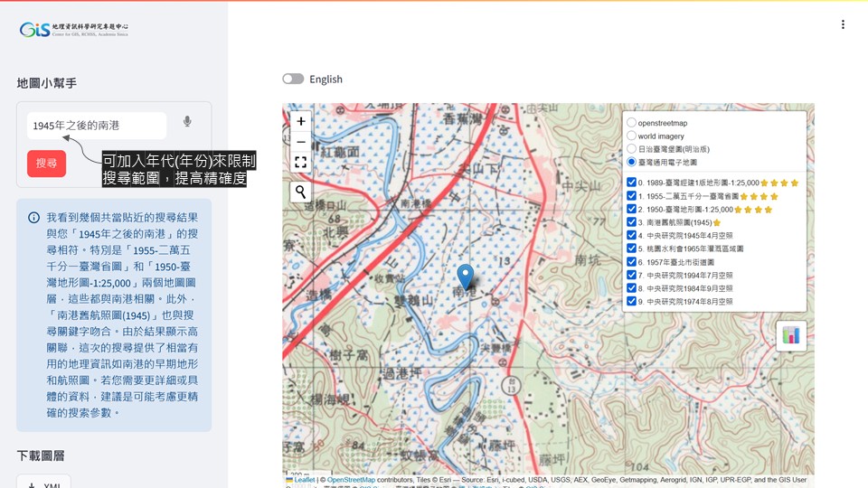This screenshot has height=488, width=868.
Task: Open the bar chart layer control
Action: coord(791,335)
